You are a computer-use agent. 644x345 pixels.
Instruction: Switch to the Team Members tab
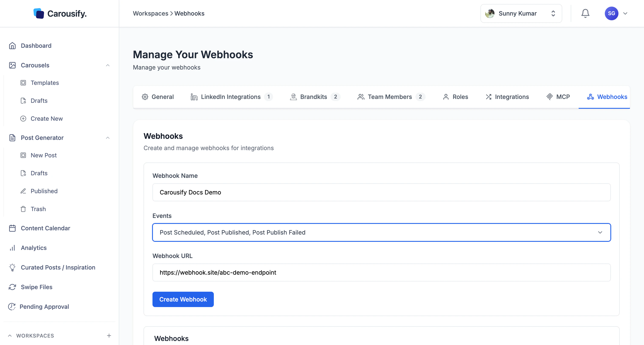(x=391, y=97)
